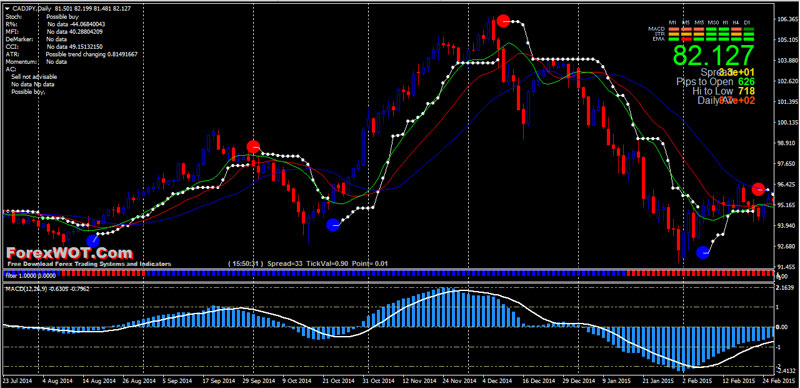Click the blue buy dot near 14 Aug

92,241
